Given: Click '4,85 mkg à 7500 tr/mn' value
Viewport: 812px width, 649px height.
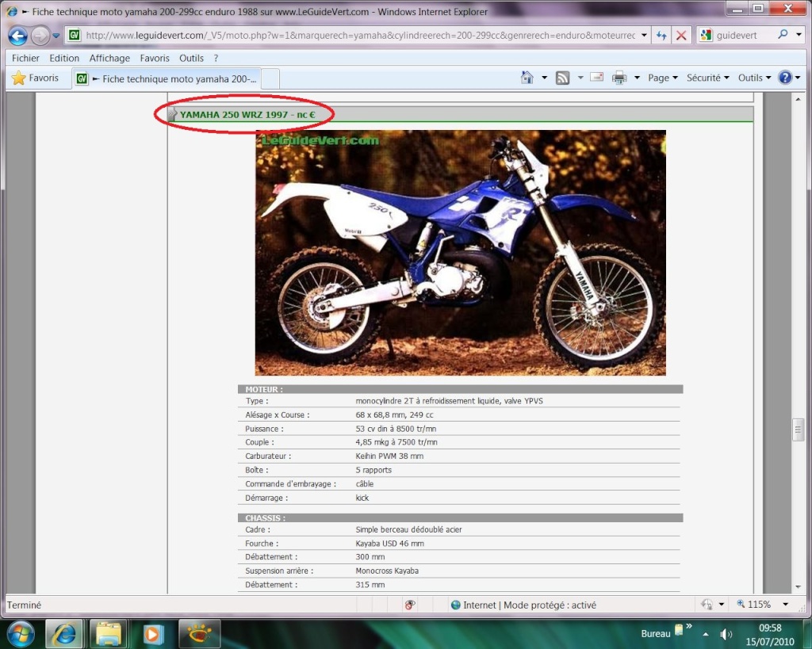Looking at the screenshot, I should [x=396, y=442].
